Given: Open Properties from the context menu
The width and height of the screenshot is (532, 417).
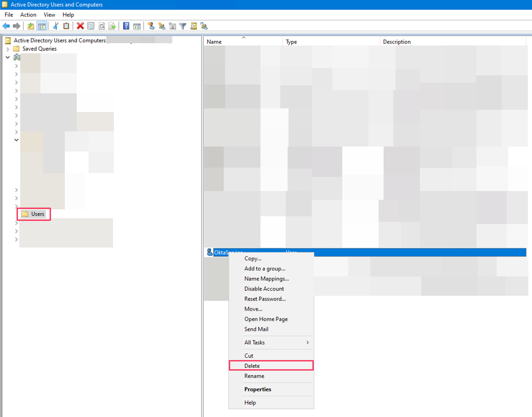Looking at the screenshot, I should [x=271, y=389].
